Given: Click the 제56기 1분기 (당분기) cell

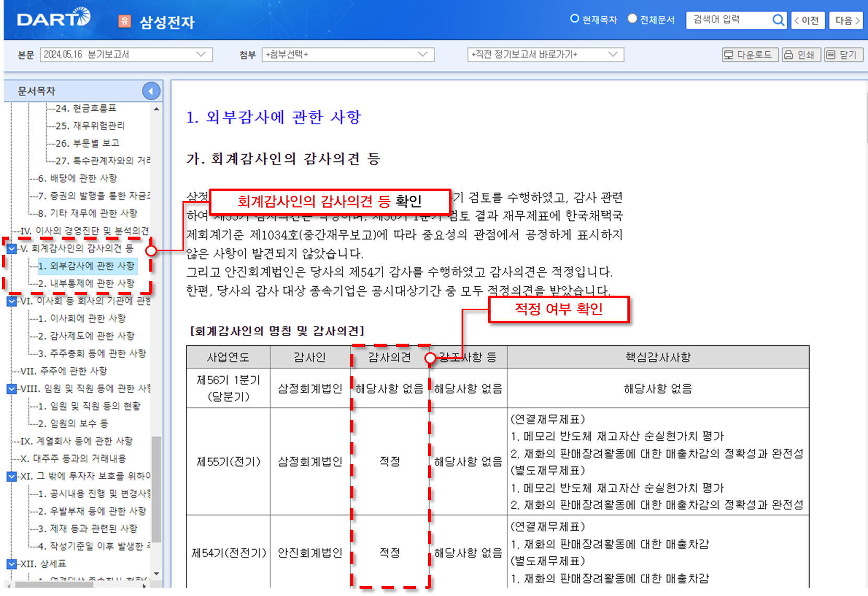Looking at the screenshot, I should (x=228, y=388).
